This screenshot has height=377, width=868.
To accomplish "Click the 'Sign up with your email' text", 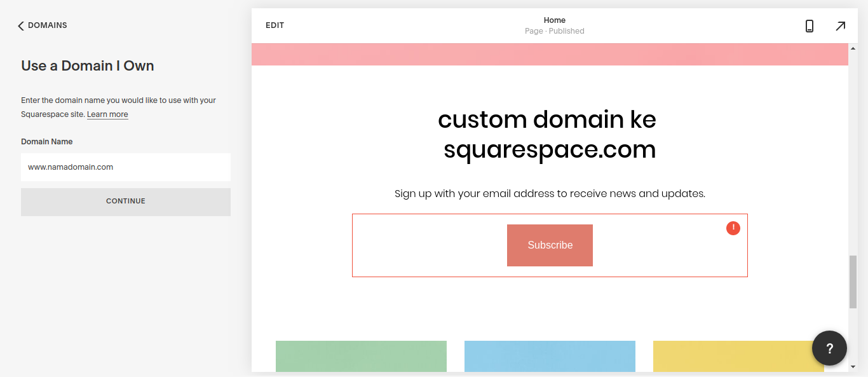I will (550, 193).
